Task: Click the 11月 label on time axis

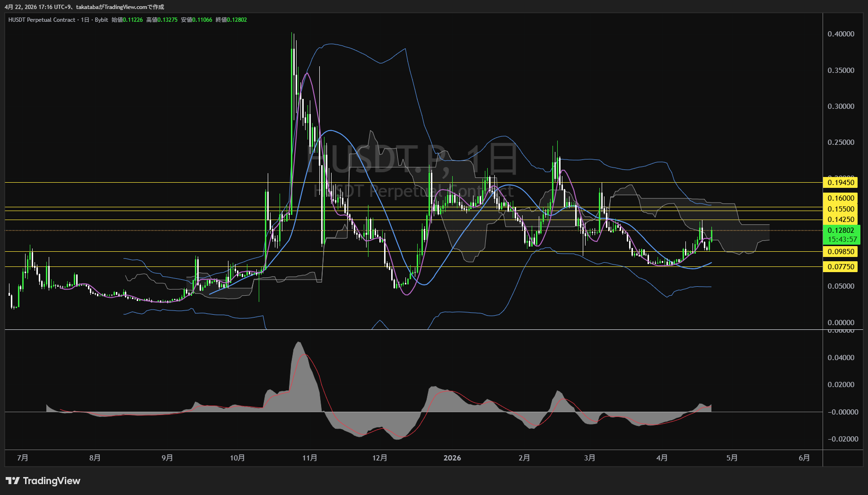Action: click(309, 458)
